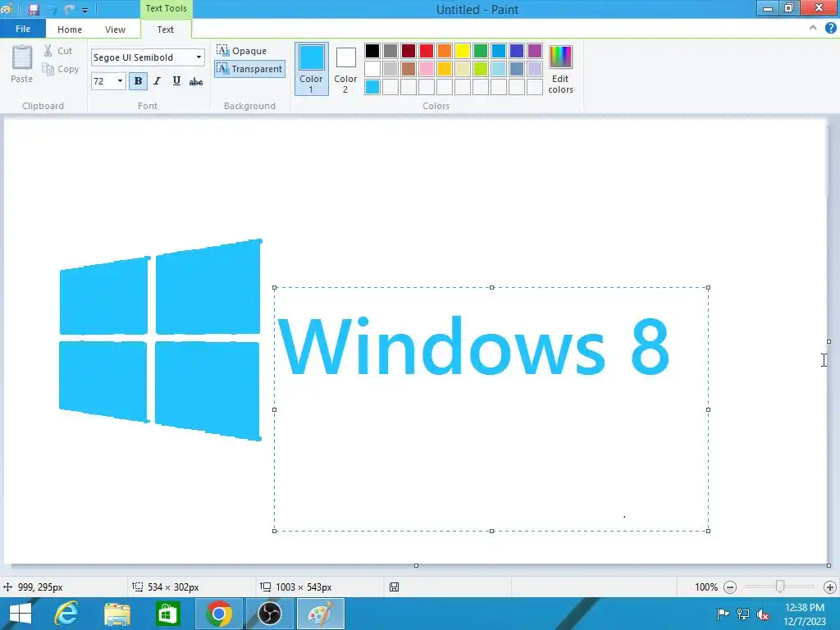840x630 pixels.
Task: Pick the yellow color swatch
Action: point(463,51)
